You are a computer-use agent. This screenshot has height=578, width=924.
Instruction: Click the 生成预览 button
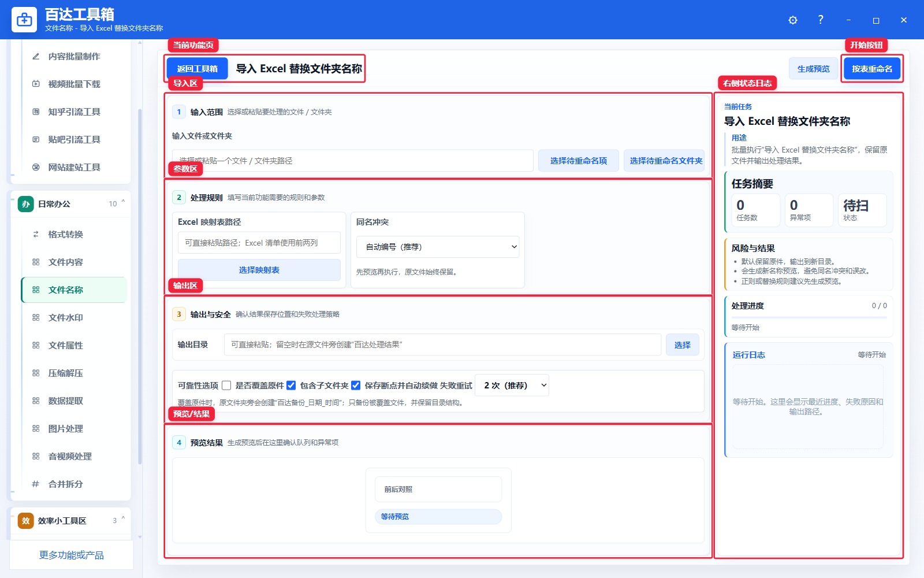814,69
